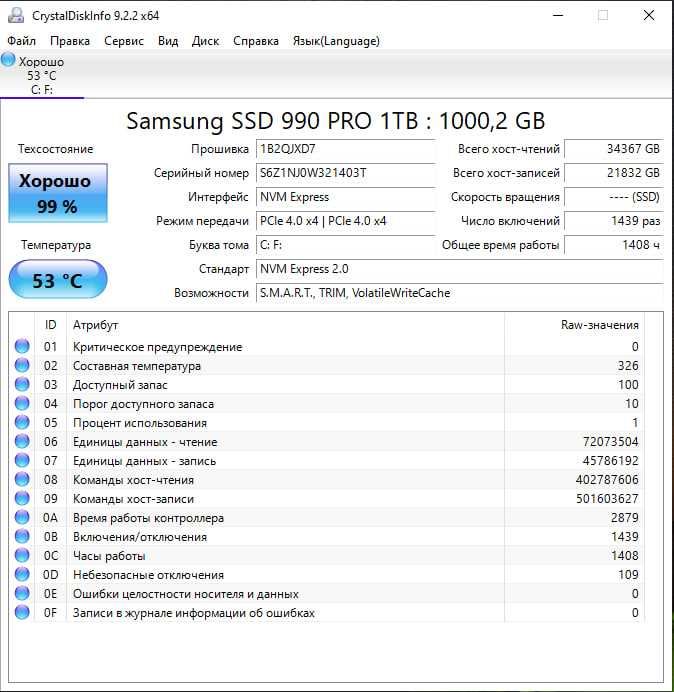Click the drive letter field C: F:
674x692 pixels.
(x=346, y=245)
